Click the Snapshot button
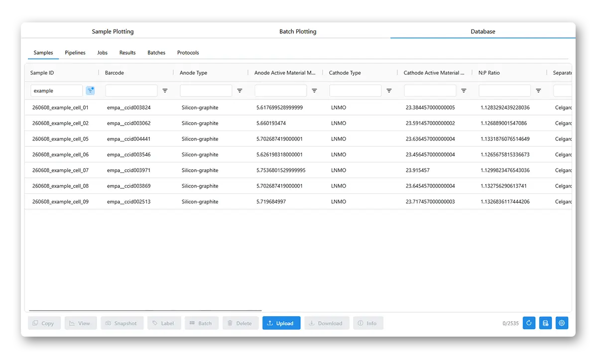The image size is (602, 364). click(x=122, y=323)
